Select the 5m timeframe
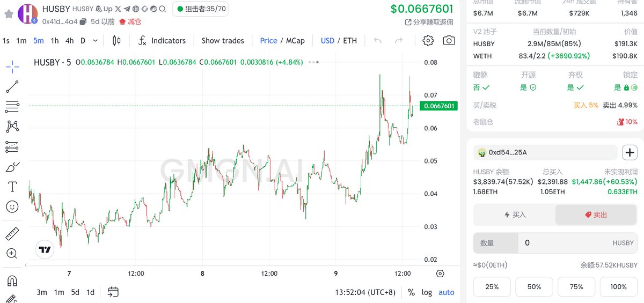 pos(38,40)
